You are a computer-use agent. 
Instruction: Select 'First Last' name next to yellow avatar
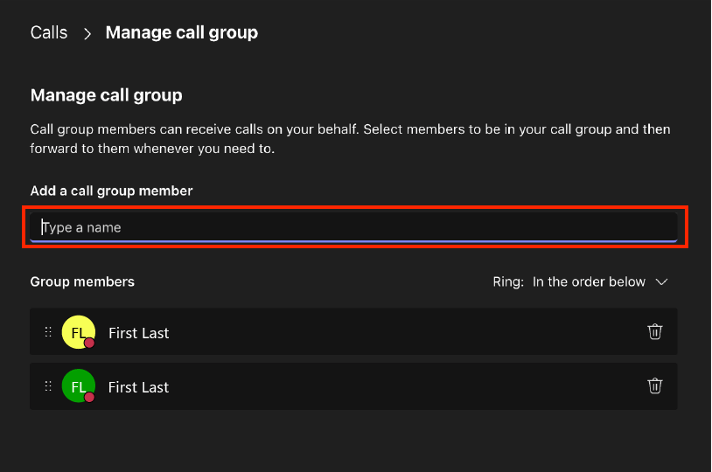(139, 333)
